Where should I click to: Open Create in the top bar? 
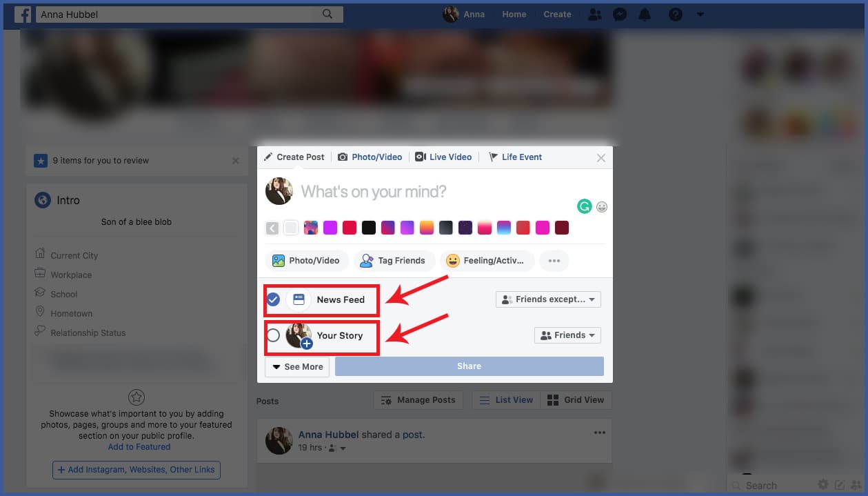tap(557, 14)
